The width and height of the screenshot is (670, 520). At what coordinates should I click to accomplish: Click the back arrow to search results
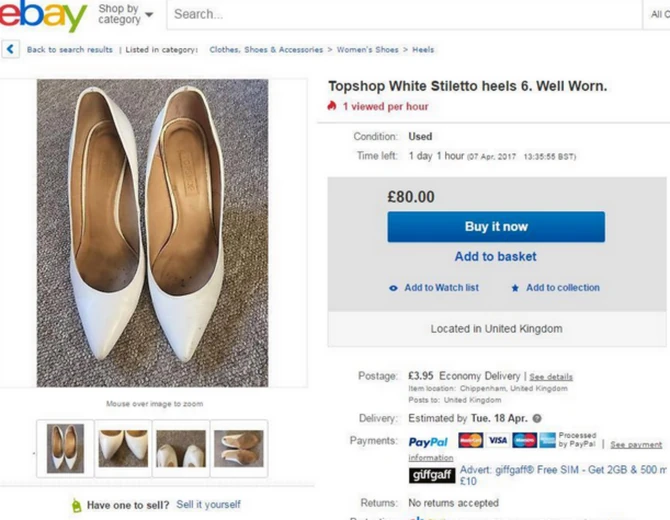click(x=11, y=49)
